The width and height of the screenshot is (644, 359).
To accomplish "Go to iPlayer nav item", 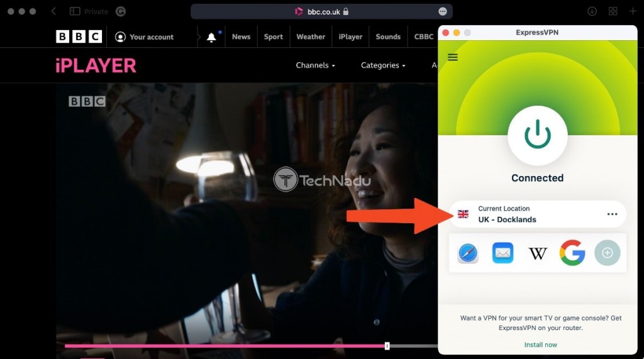I will coord(350,37).
